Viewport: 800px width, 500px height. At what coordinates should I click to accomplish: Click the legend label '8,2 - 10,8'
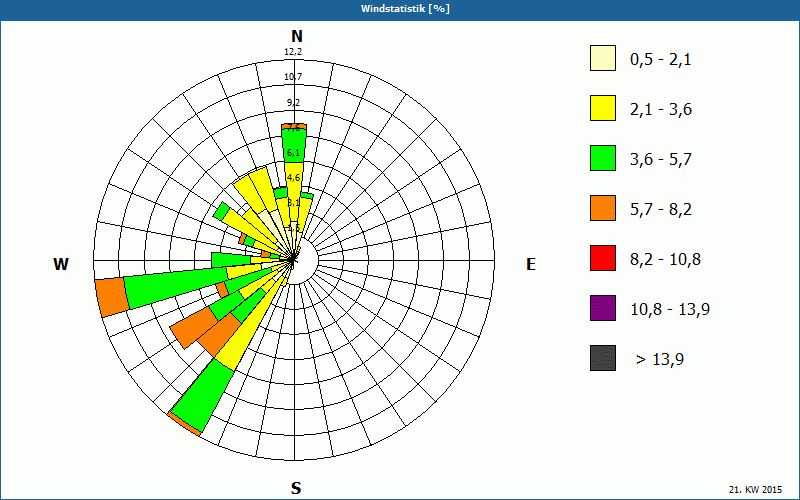coord(665,260)
